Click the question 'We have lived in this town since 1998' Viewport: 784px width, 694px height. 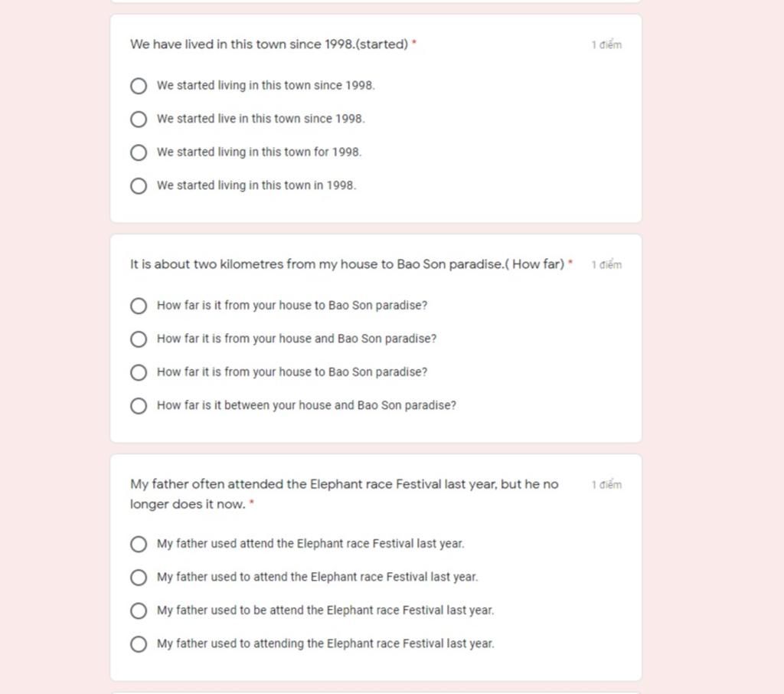coord(269,44)
